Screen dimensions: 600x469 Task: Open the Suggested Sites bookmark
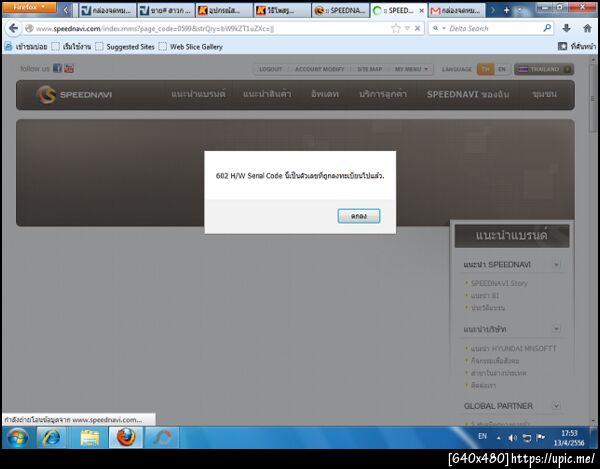pos(125,47)
